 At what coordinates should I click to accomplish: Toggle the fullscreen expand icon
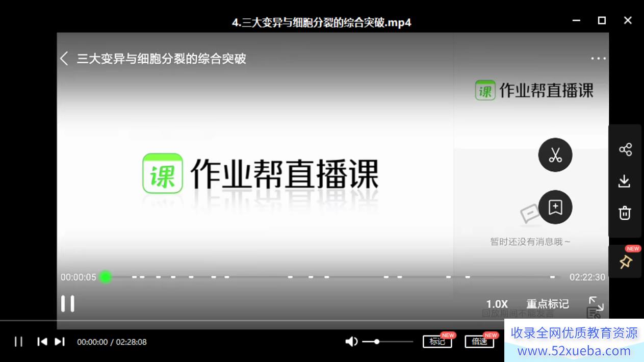click(596, 304)
